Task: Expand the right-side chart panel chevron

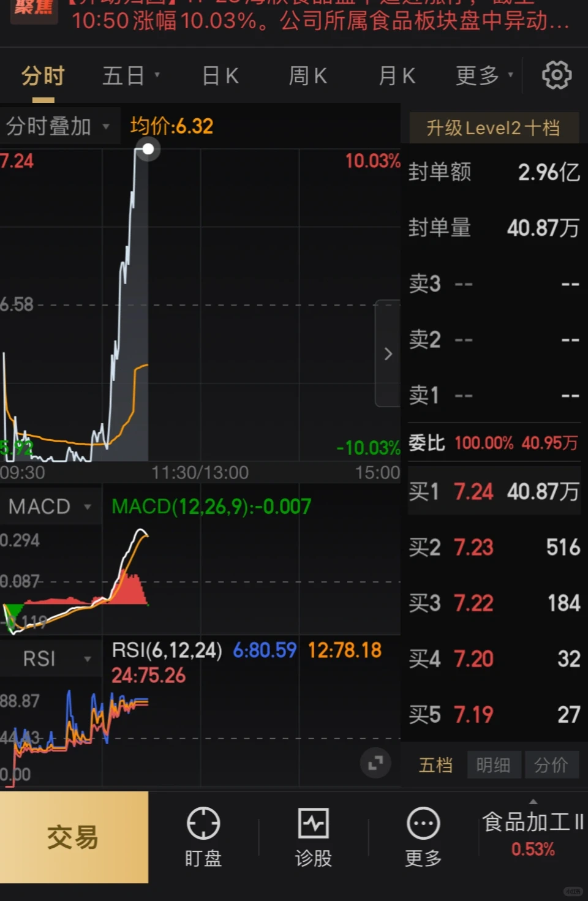Action: click(387, 354)
